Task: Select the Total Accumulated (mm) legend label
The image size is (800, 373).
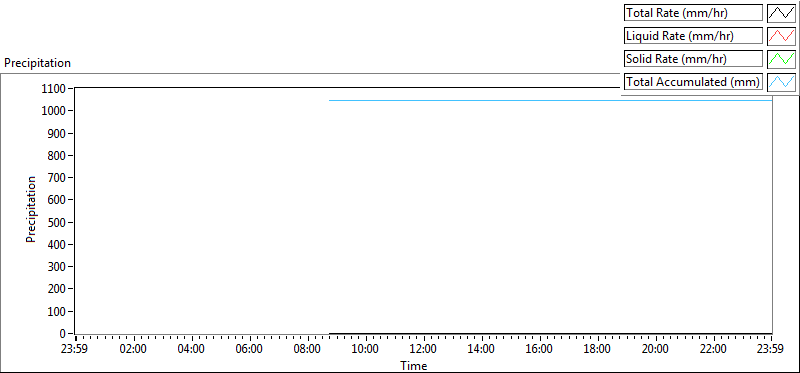Action: [x=693, y=82]
